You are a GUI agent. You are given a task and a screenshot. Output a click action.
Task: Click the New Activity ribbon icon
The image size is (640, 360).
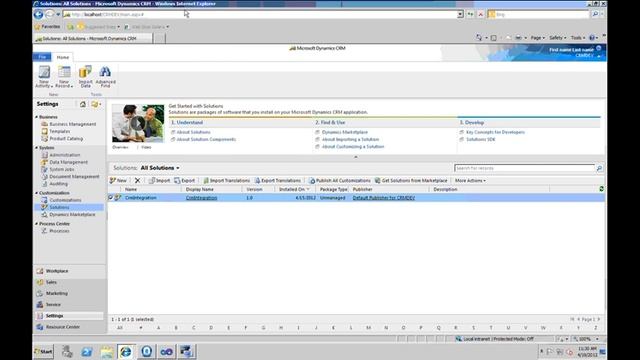coord(44,76)
